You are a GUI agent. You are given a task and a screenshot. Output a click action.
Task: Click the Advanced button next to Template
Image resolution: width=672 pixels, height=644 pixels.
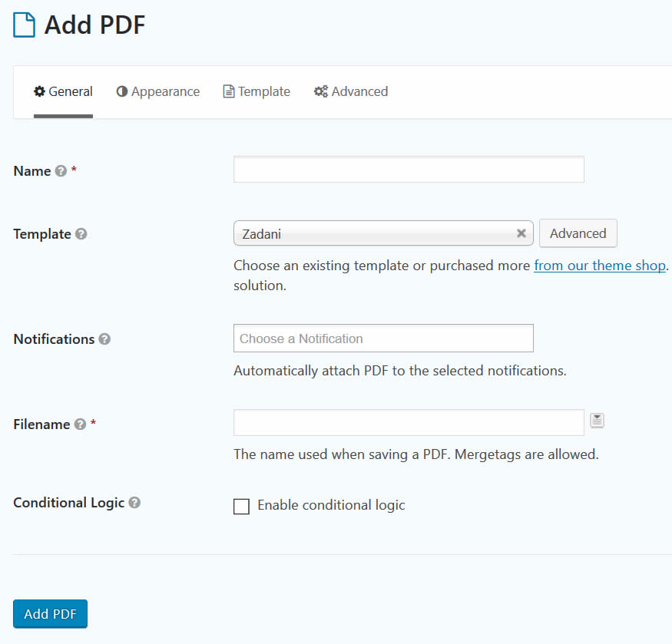pos(578,233)
